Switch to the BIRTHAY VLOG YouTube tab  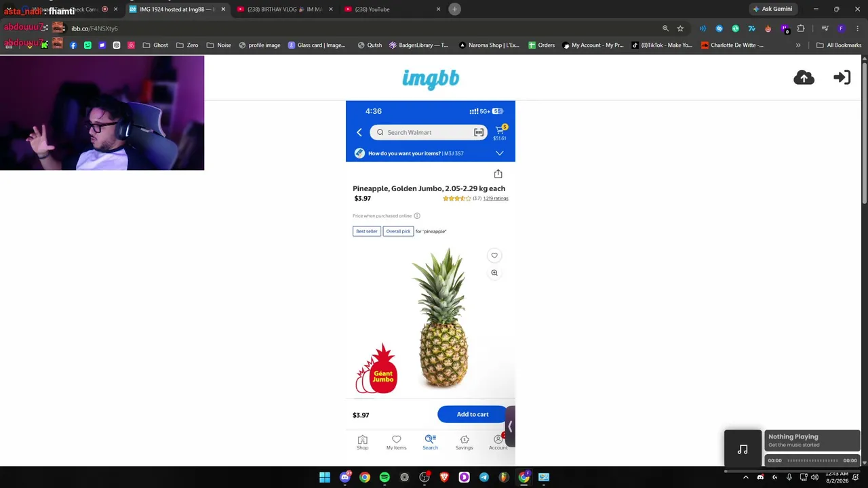(x=284, y=9)
